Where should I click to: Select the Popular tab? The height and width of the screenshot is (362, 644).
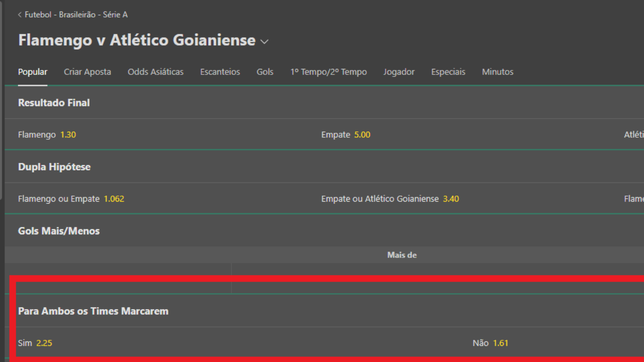tap(33, 72)
